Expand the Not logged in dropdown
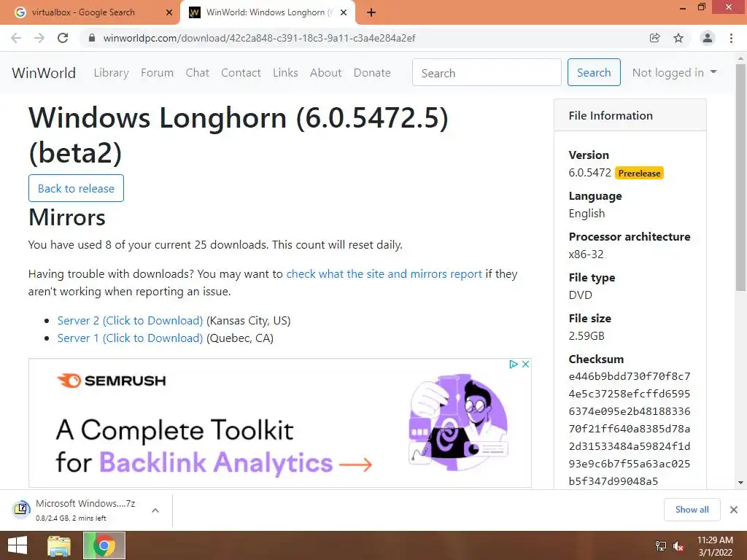 674,72
